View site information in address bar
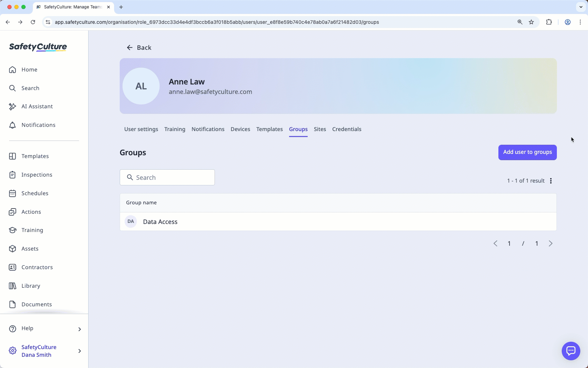 pyautogui.click(x=48, y=22)
